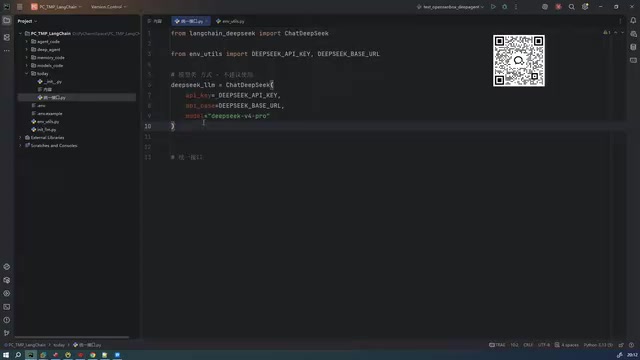The height and width of the screenshot is (360, 640).
Task: Open the Project view mode dropdown
Action: click(27, 21)
